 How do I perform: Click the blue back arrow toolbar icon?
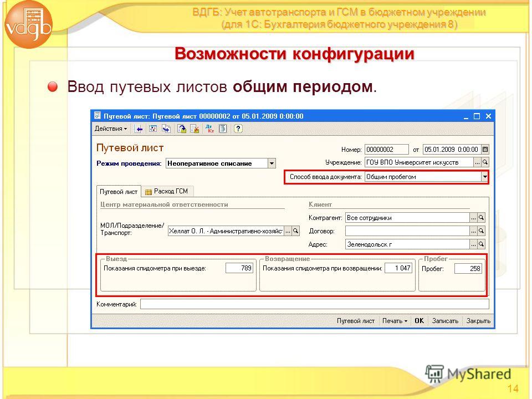click(139, 129)
